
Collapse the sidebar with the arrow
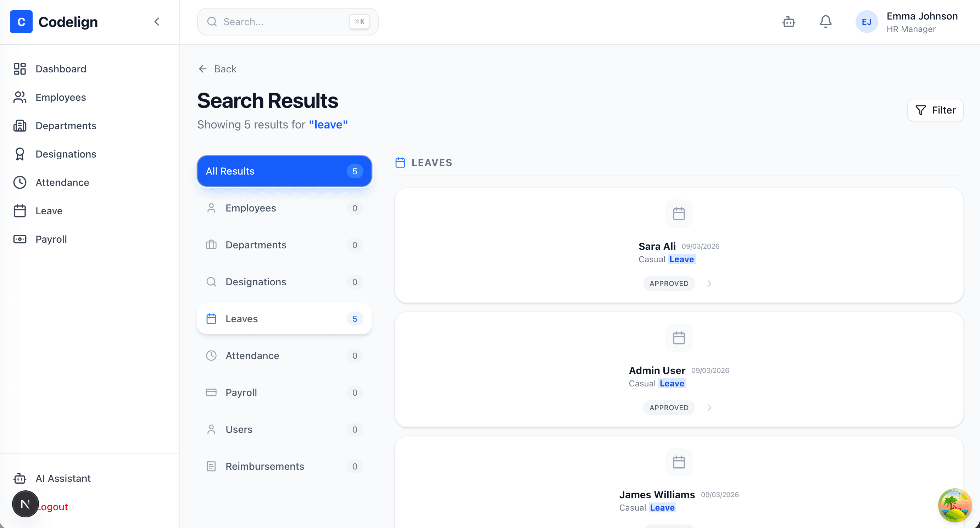(157, 22)
